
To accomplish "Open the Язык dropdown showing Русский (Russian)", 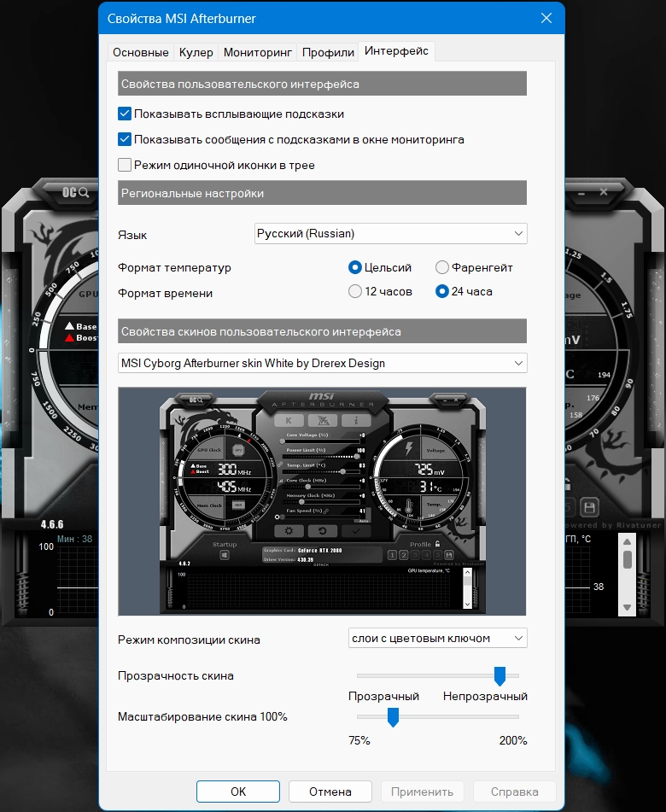I will point(390,234).
